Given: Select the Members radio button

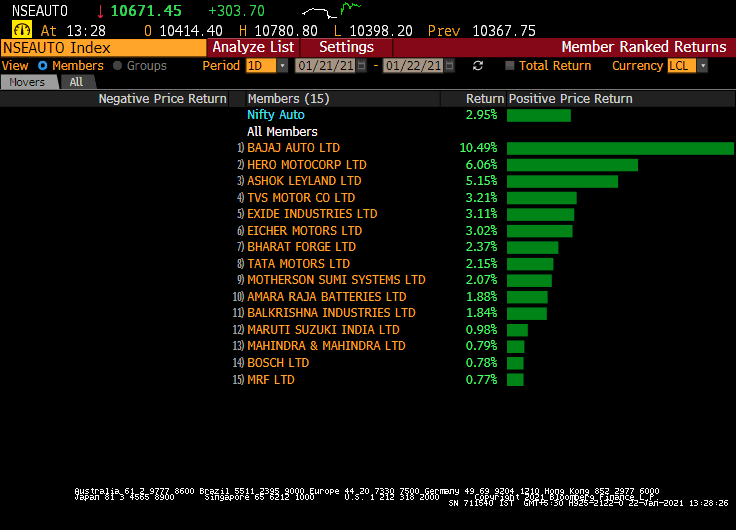Looking at the screenshot, I should click(42, 66).
